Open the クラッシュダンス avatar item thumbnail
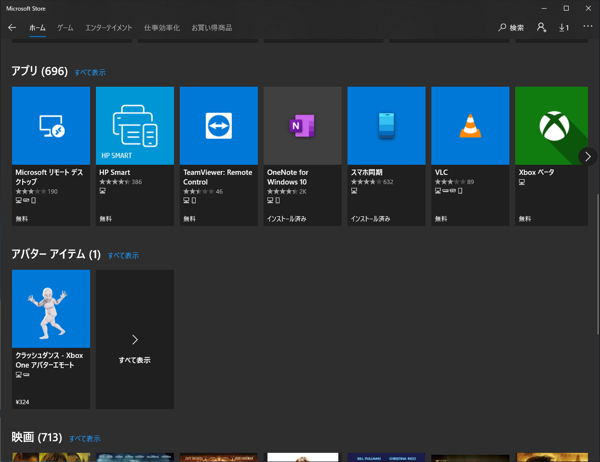Viewport: 600px width, 462px height. coord(51,309)
